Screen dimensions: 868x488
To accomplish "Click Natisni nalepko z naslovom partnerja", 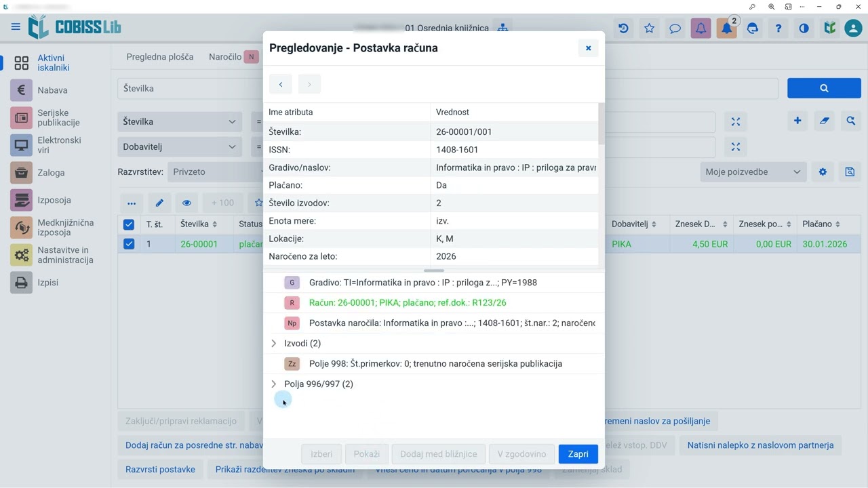I will pyautogui.click(x=760, y=445).
